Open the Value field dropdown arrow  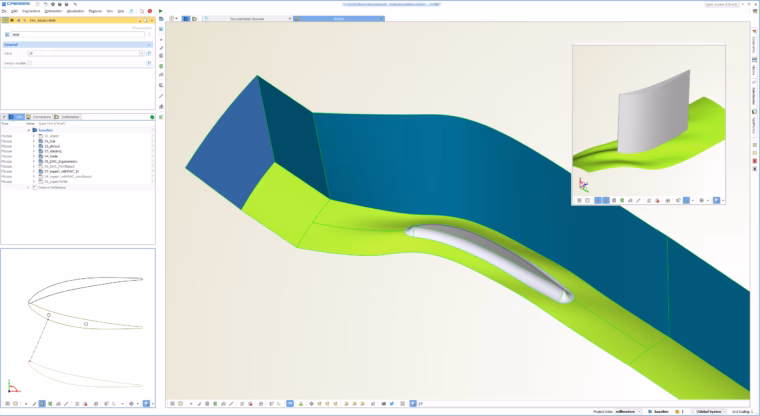tap(142, 53)
